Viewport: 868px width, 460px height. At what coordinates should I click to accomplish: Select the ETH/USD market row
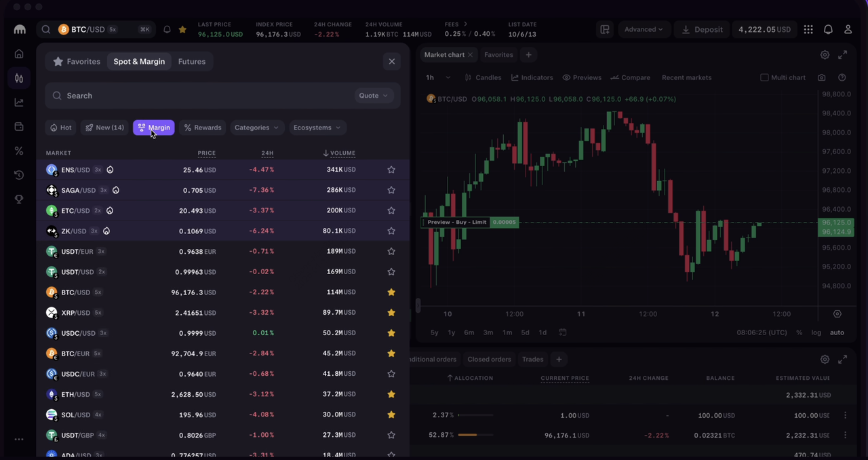pyautogui.click(x=203, y=394)
